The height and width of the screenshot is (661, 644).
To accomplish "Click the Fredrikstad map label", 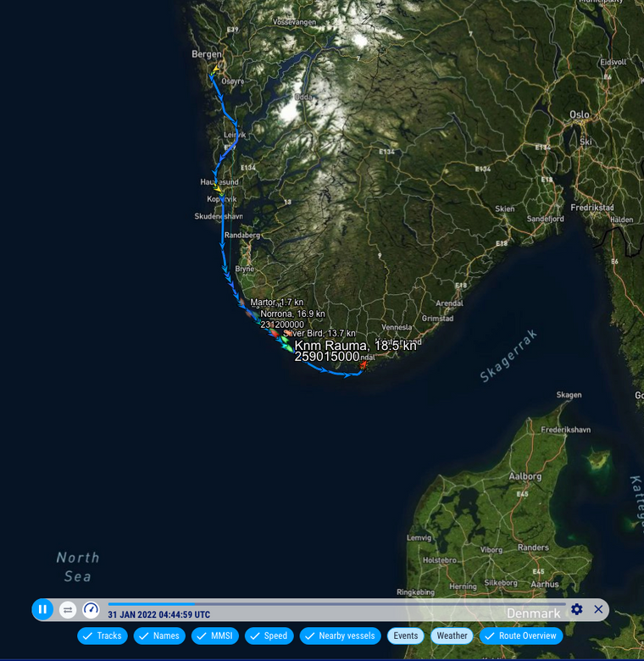I will coord(592,208).
